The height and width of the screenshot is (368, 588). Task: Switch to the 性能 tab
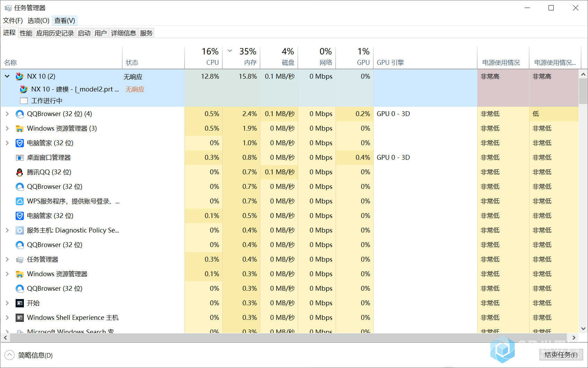(x=26, y=33)
